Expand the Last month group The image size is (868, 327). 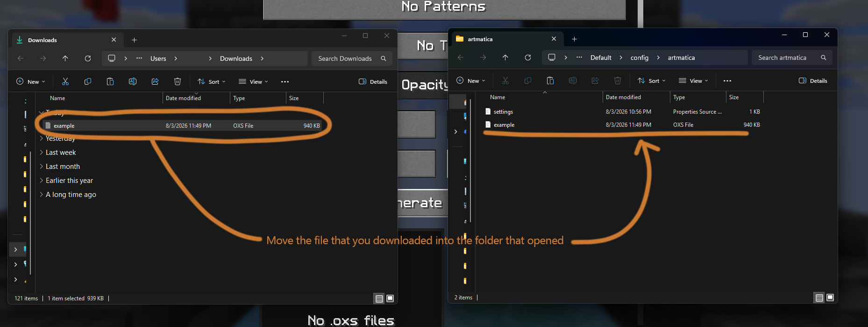[x=41, y=167]
